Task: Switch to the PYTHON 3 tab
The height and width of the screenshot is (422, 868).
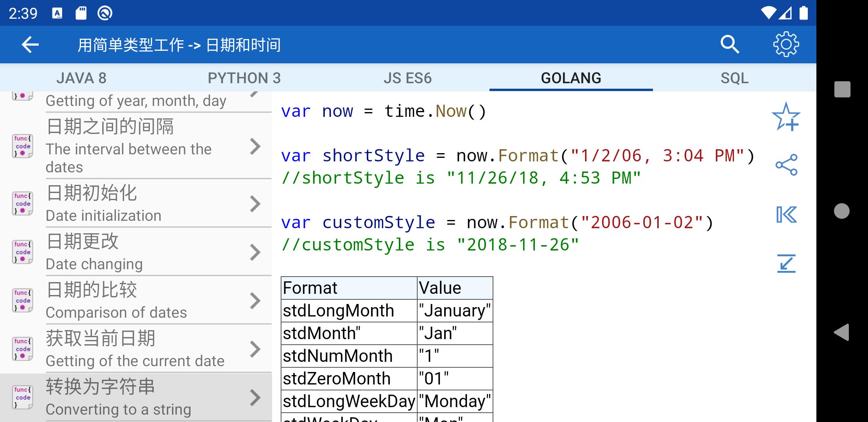Action: click(244, 78)
